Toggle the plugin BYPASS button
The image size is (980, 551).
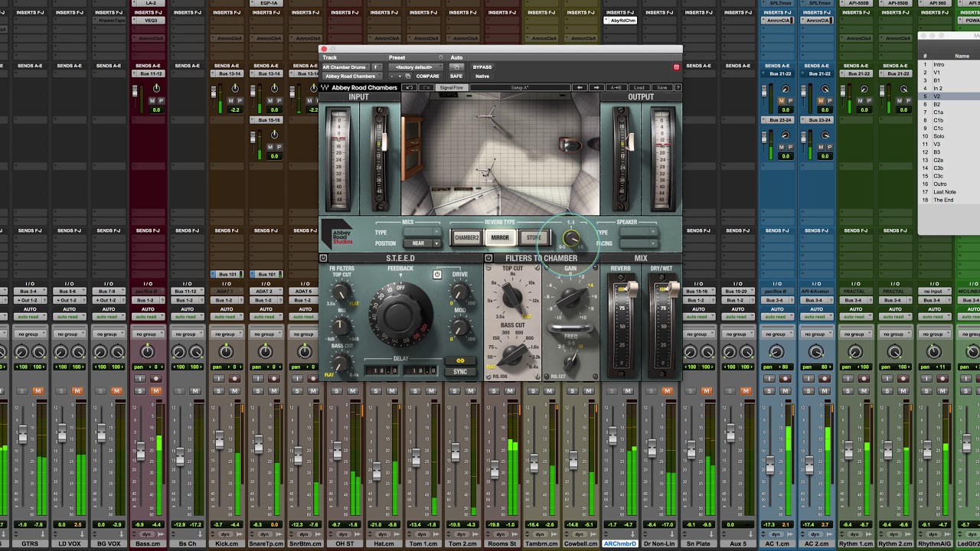point(482,67)
